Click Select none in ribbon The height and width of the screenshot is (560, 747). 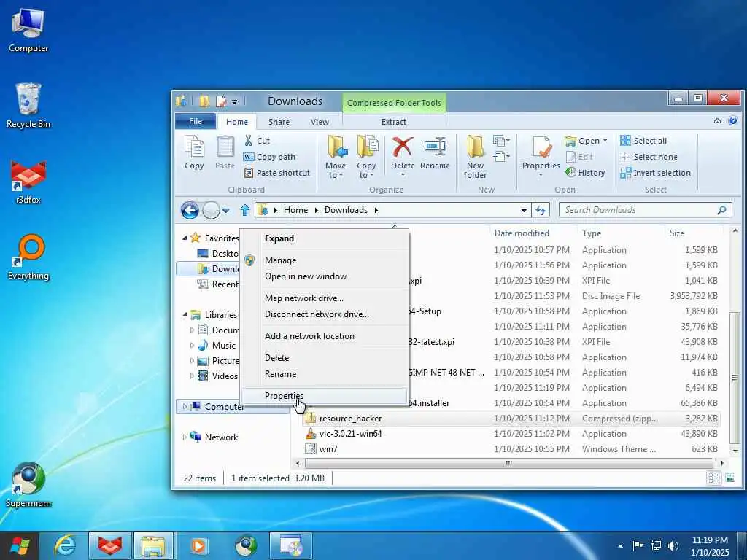coord(649,157)
